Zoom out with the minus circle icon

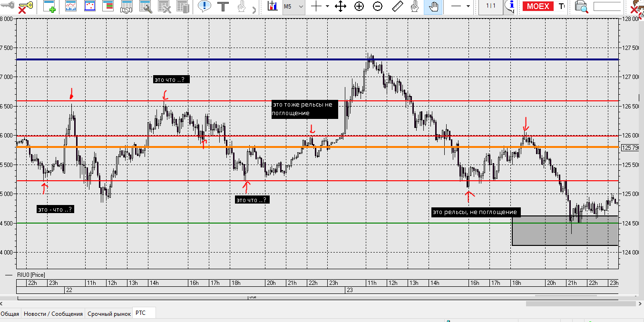[x=378, y=7]
